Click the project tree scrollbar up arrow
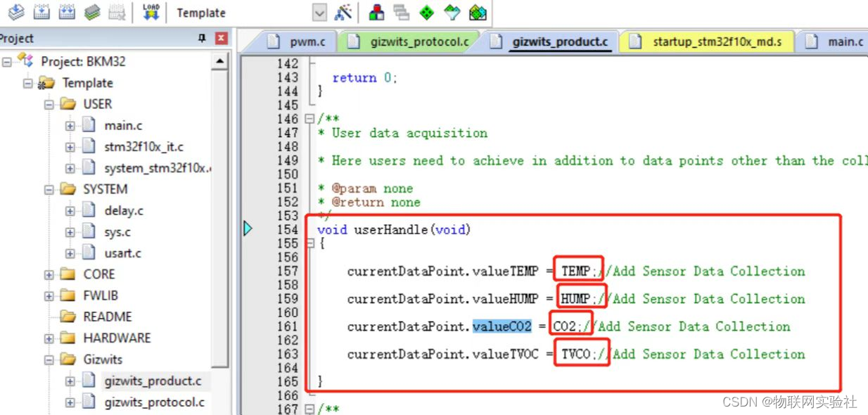Viewport: 868px width, 415px height. (x=220, y=62)
